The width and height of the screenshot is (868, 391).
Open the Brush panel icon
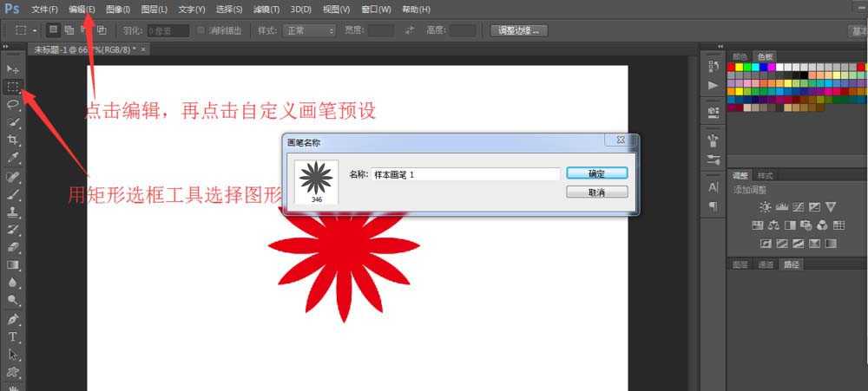tap(713, 141)
